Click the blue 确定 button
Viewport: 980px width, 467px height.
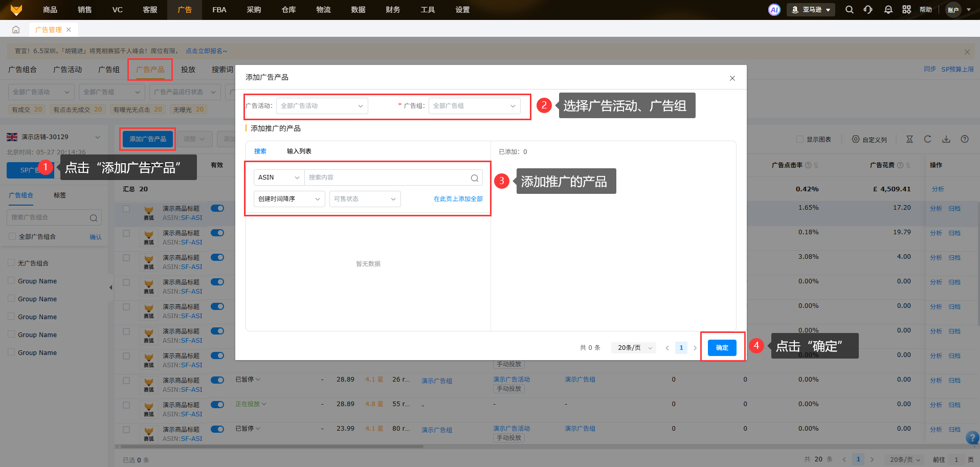(x=722, y=348)
